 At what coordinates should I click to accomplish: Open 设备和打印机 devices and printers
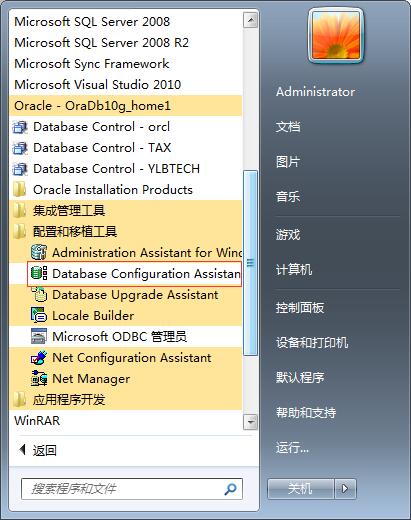click(x=312, y=343)
